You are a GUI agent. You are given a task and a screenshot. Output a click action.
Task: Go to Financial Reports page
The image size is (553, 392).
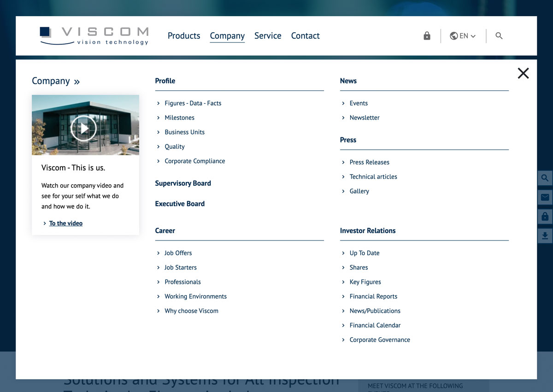tap(373, 296)
